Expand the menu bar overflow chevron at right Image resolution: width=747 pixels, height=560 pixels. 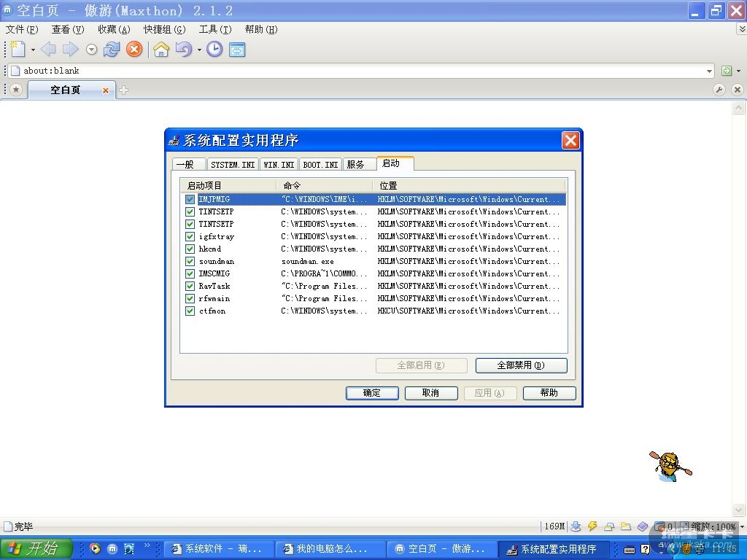click(741, 29)
